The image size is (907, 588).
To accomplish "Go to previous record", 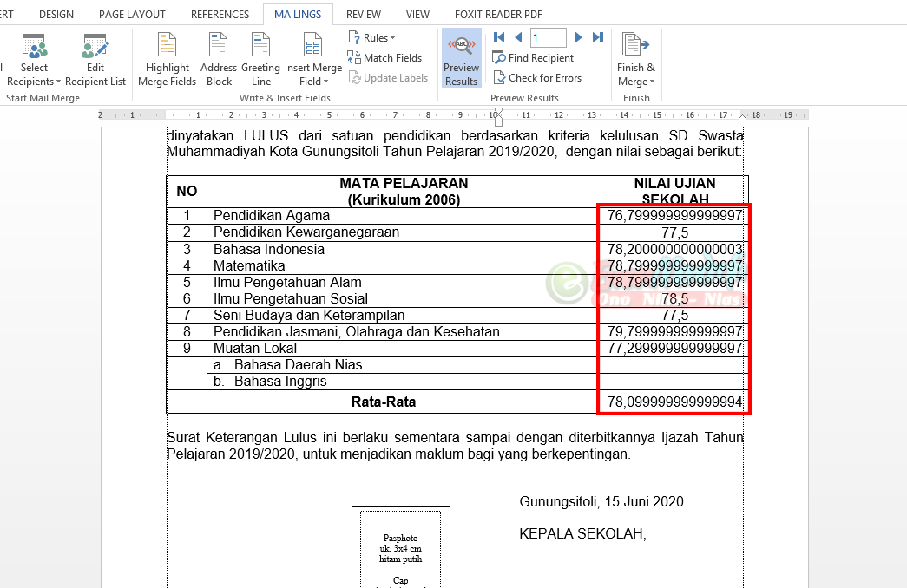I will 518,37.
